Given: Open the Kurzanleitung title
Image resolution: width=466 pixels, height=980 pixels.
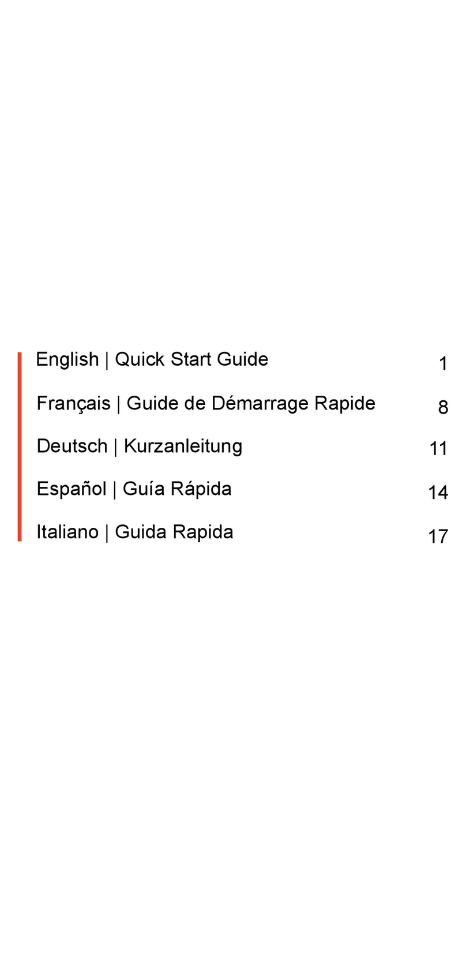Looking at the screenshot, I should (x=183, y=446).
